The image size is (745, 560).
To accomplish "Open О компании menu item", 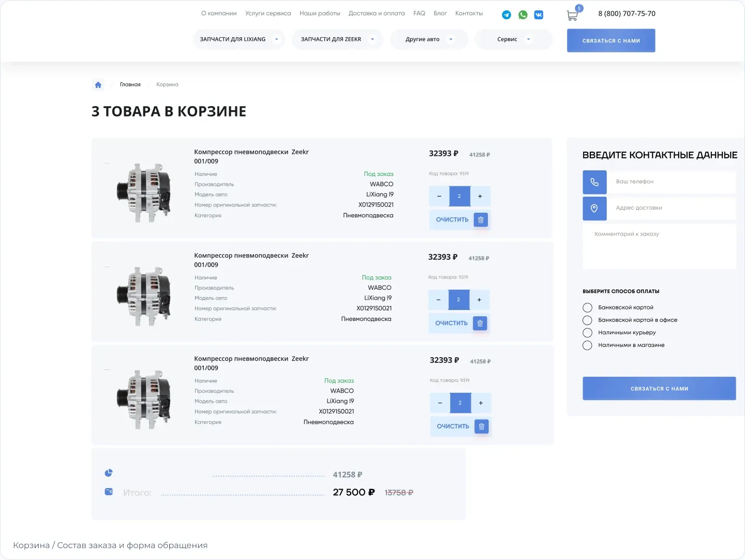I will pos(219,13).
